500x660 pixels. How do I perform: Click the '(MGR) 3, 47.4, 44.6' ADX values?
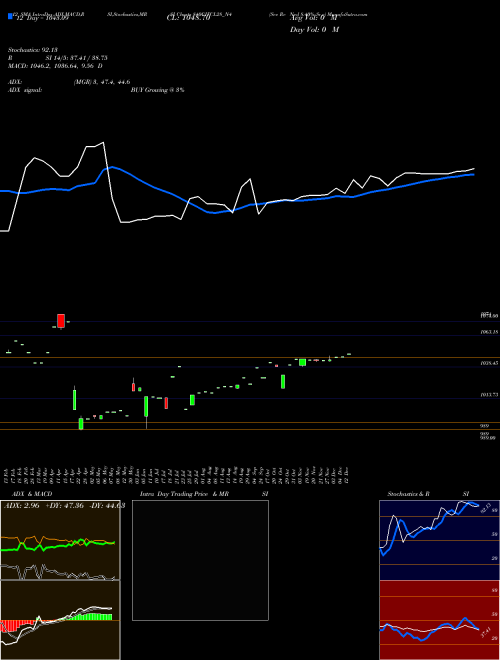(x=102, y=82)
